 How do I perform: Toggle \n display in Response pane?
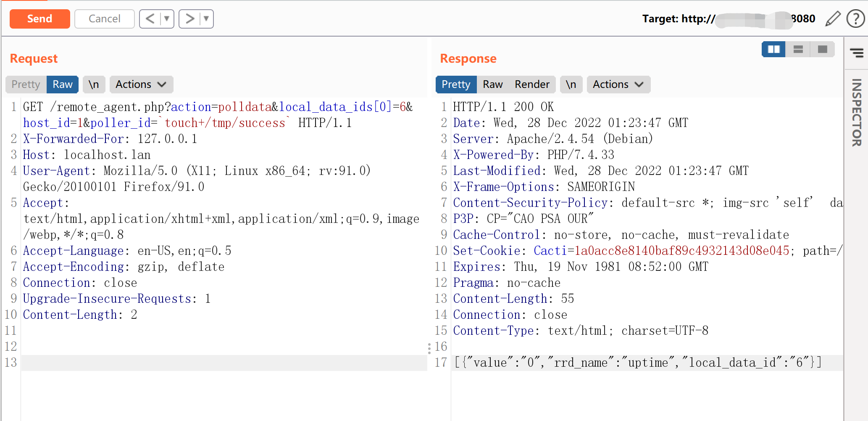pyautogui.click(x=571, y=85)
